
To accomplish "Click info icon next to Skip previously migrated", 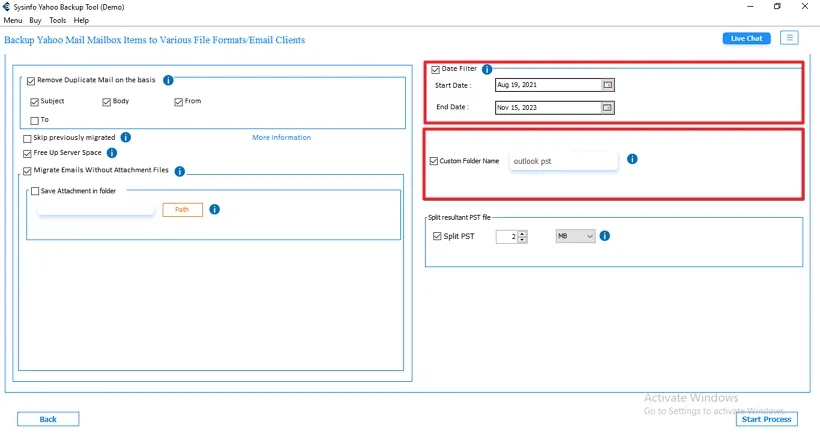I will 126,137.
